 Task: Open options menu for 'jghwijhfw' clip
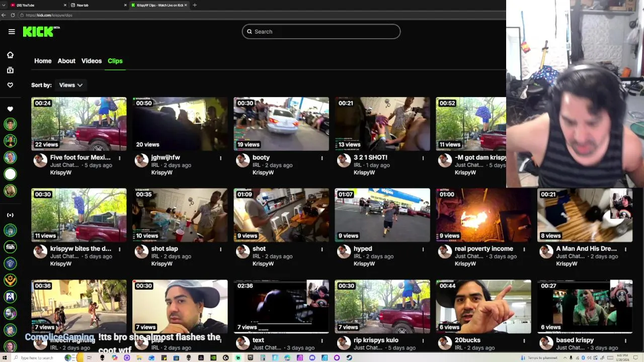pos(220,158)
